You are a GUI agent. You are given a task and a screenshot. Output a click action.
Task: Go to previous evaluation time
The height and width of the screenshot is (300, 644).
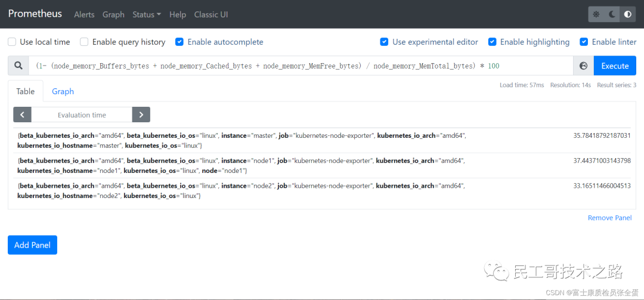click(23, 115)
